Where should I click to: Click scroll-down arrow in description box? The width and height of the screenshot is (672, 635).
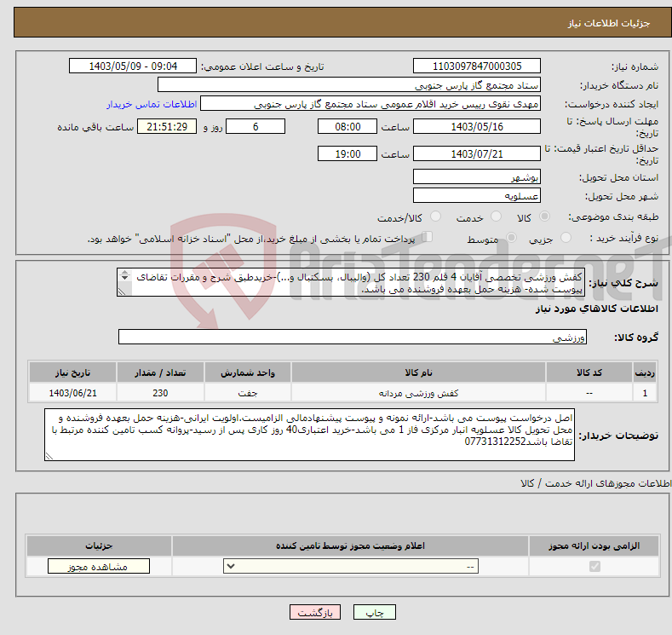[124, 278]
